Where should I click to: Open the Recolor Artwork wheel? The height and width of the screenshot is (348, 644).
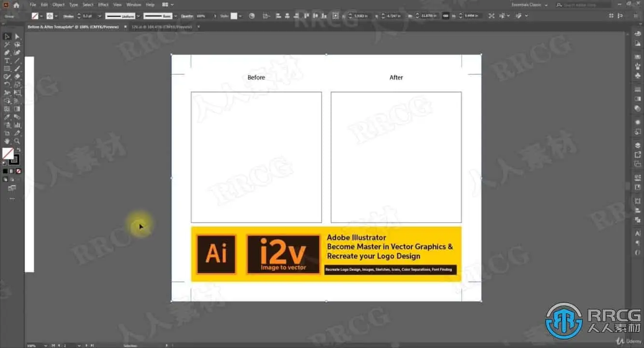[252, 16]
